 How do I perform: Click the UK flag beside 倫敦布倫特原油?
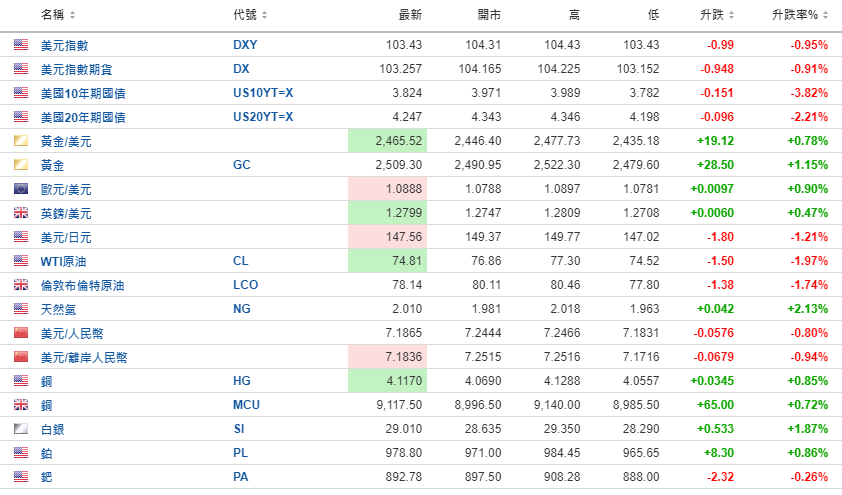[21, 285]
